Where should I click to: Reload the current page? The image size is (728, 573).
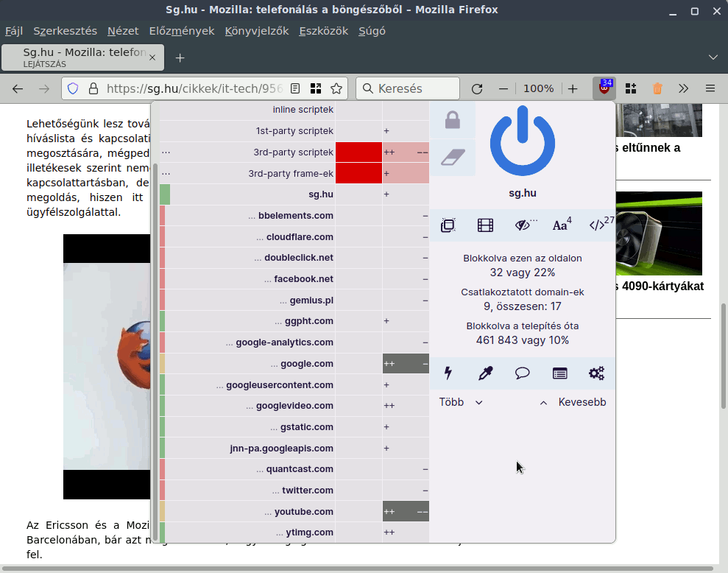pyautogui.click(x=477, y=89)
